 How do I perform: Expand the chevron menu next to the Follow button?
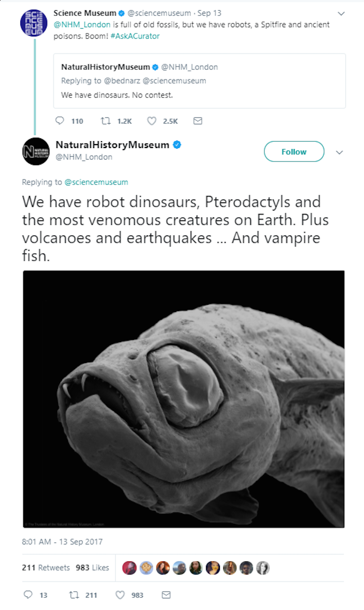click(339, 152)
